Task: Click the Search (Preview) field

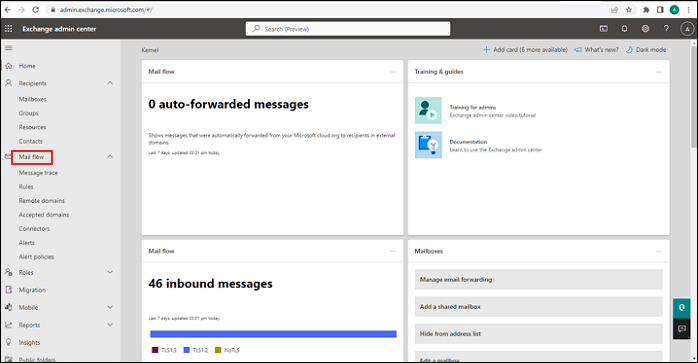Action: (x=348, y=29)
